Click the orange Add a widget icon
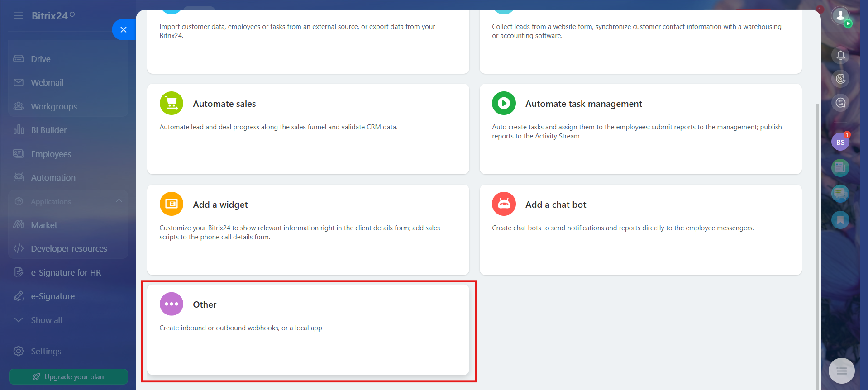 click(172, 204)
